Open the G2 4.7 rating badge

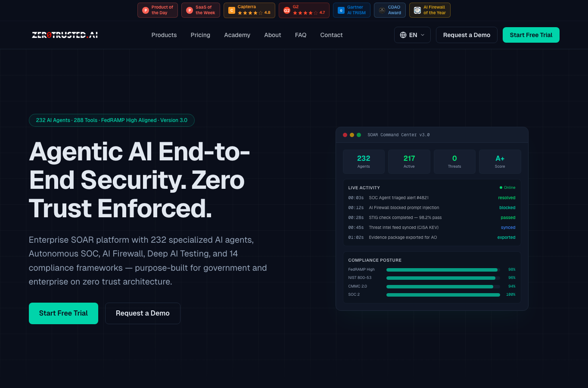(x=304, y=10)
